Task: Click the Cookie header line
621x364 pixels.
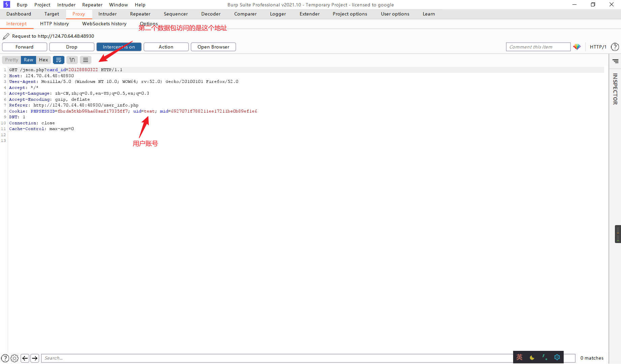Action: tap(133, 111)
